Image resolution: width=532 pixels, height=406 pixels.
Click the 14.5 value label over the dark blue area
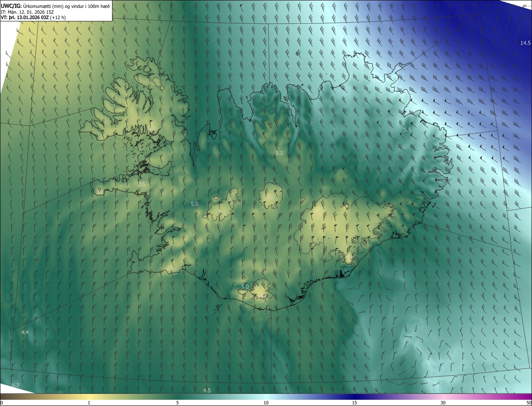(525, 43)
